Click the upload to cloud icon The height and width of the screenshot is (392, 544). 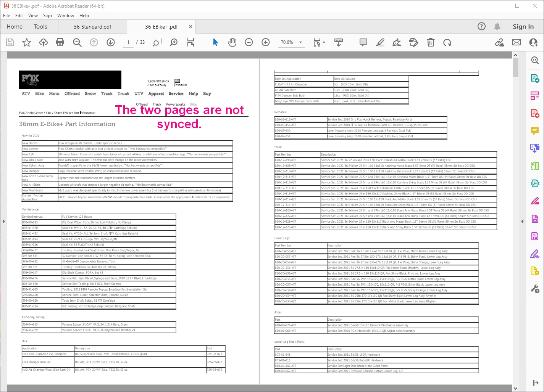[44, 42]
